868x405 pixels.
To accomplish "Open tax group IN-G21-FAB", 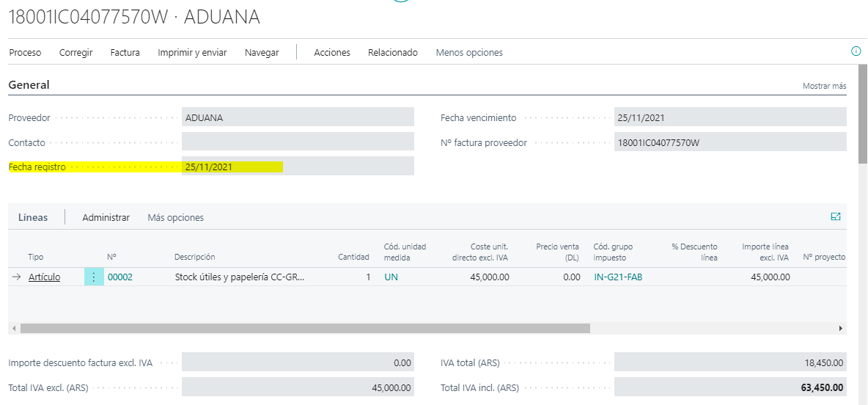I will (618, 277).
